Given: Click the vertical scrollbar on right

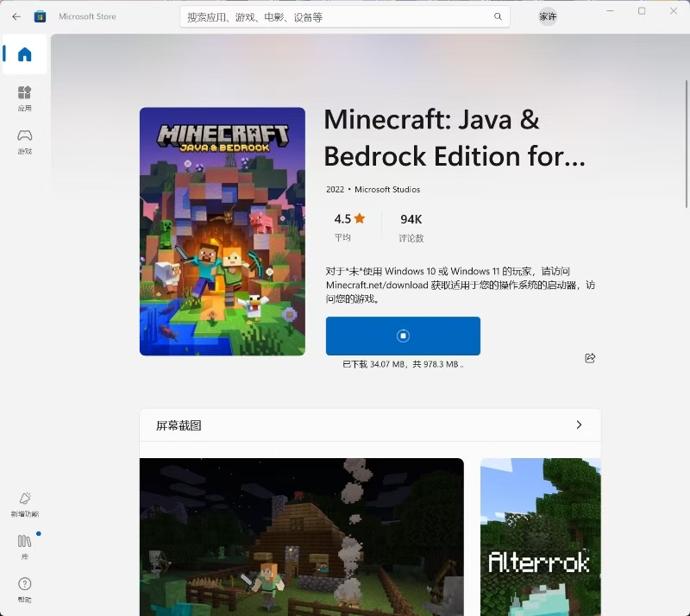Looking at the screenshot, I should click(687, 144).
